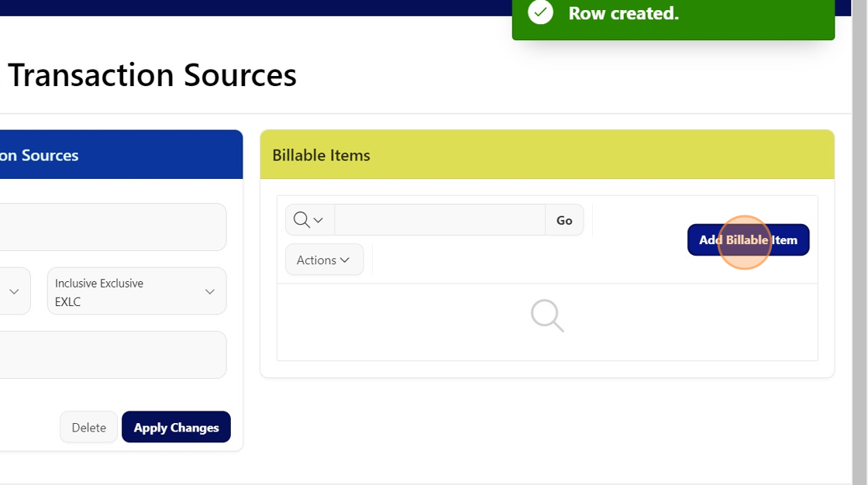Viewport: 868px width, 485px height.
Task: Click the Delete button
Action: (x=88, y=427)
